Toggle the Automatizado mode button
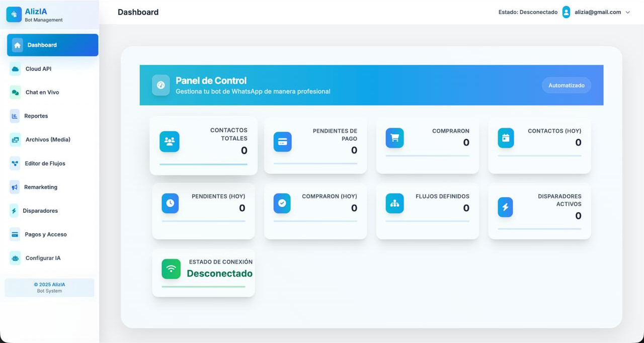This screenshot has height=343, width=644. 566,85
